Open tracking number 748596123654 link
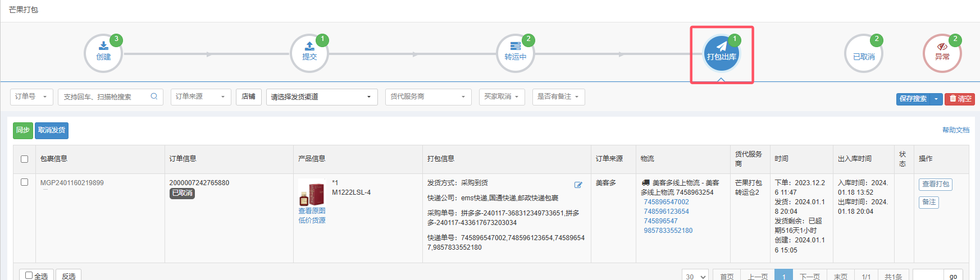The width and height of the screenshot is (980, 280). (666, 212)
